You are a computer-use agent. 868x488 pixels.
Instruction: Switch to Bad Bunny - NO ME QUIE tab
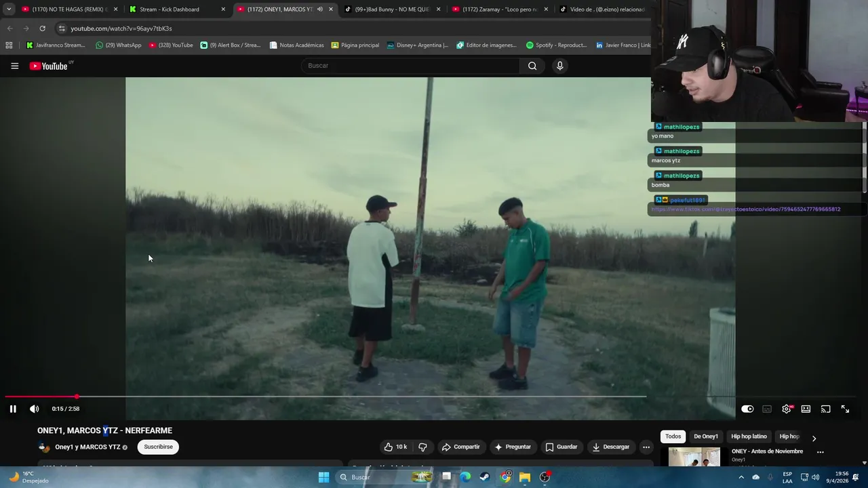point(391,9)
